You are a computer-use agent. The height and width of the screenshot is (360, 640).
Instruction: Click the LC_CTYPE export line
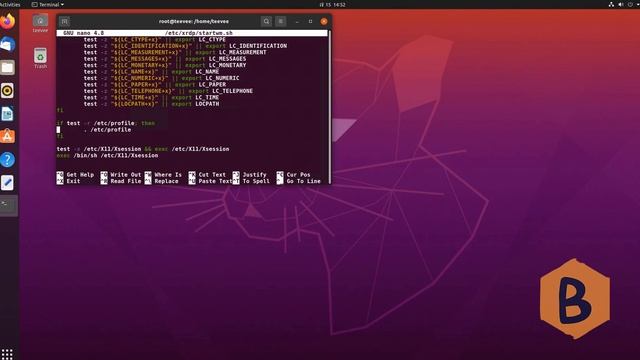click(154, 40)
